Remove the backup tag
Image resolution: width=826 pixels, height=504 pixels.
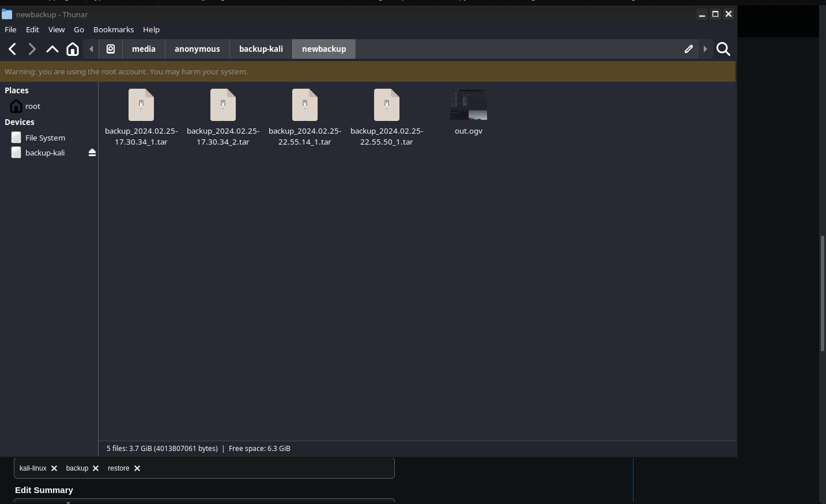96,468
